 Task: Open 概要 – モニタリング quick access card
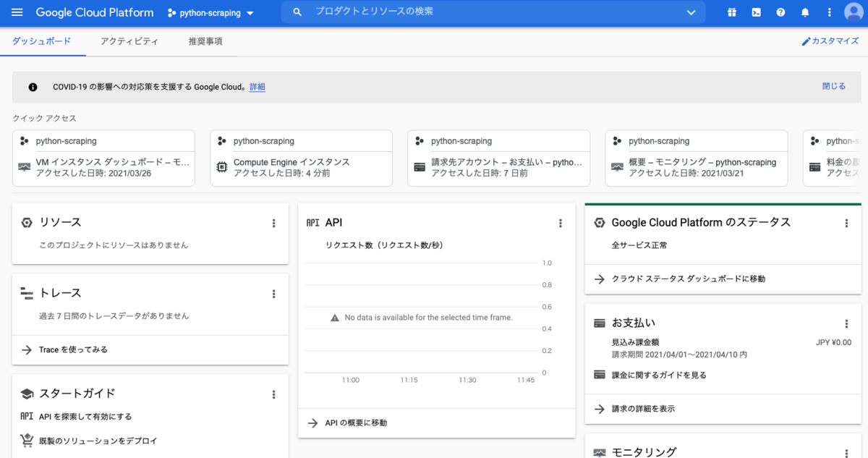(x=696, y=158)
